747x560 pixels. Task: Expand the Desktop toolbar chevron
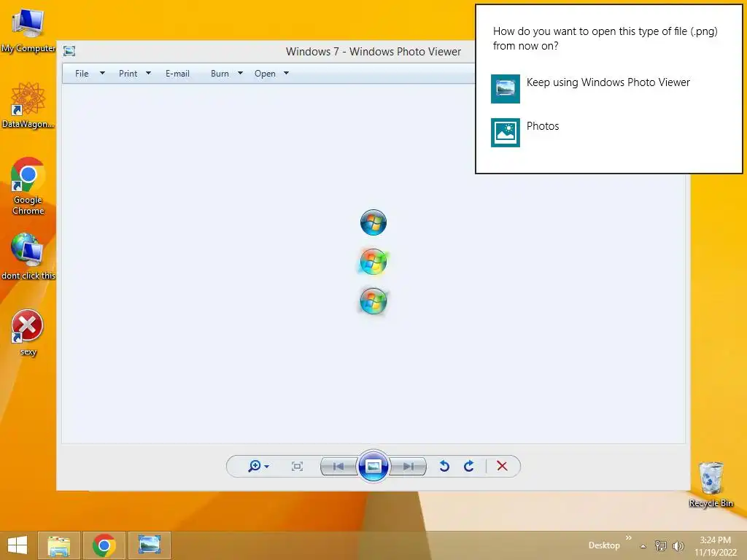click(x=629, y=537)
